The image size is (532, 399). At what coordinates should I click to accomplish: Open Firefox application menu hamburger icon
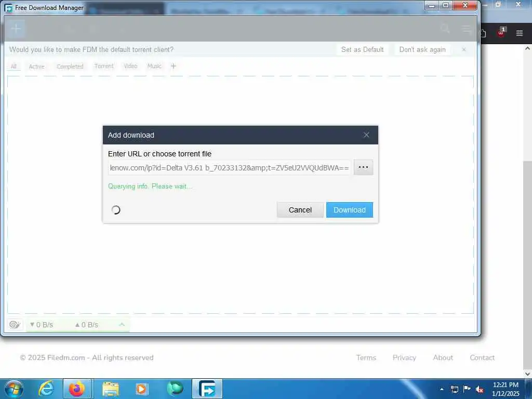520,33
